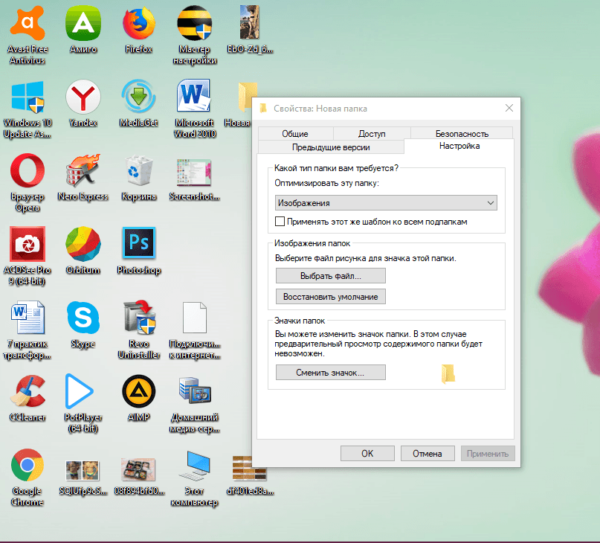Screen dimensions: 600x543
Task: Confirm with the OK button
Action: [x=367, y=453]
